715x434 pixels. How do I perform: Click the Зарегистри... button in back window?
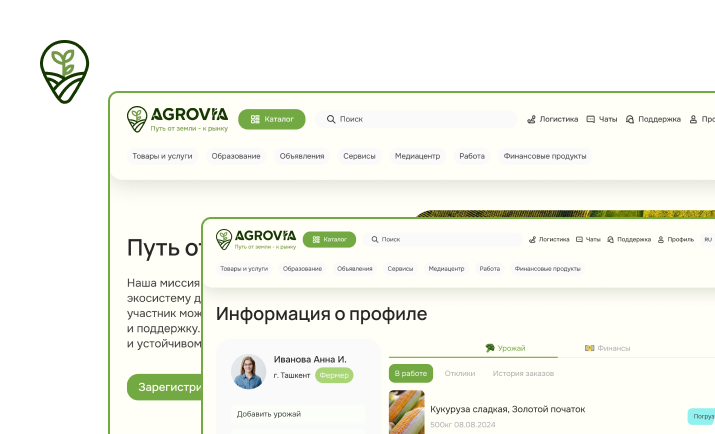click(x=165, y=387)
